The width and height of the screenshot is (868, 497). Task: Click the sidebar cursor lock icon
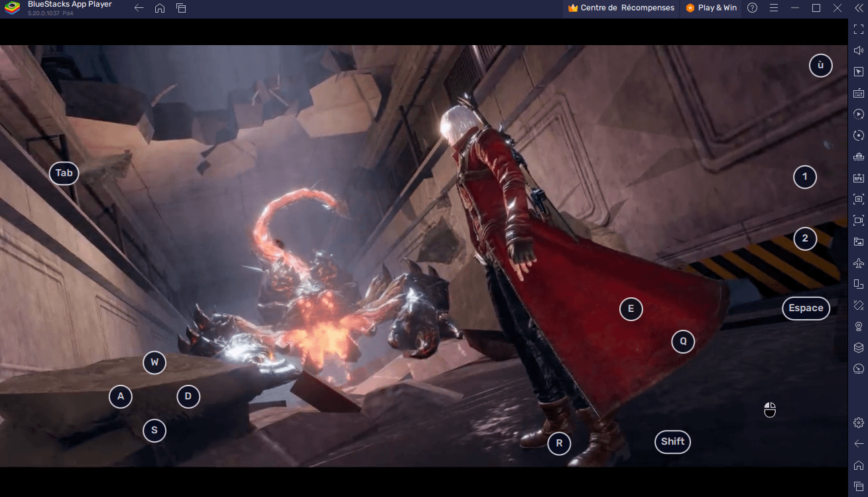859,72
